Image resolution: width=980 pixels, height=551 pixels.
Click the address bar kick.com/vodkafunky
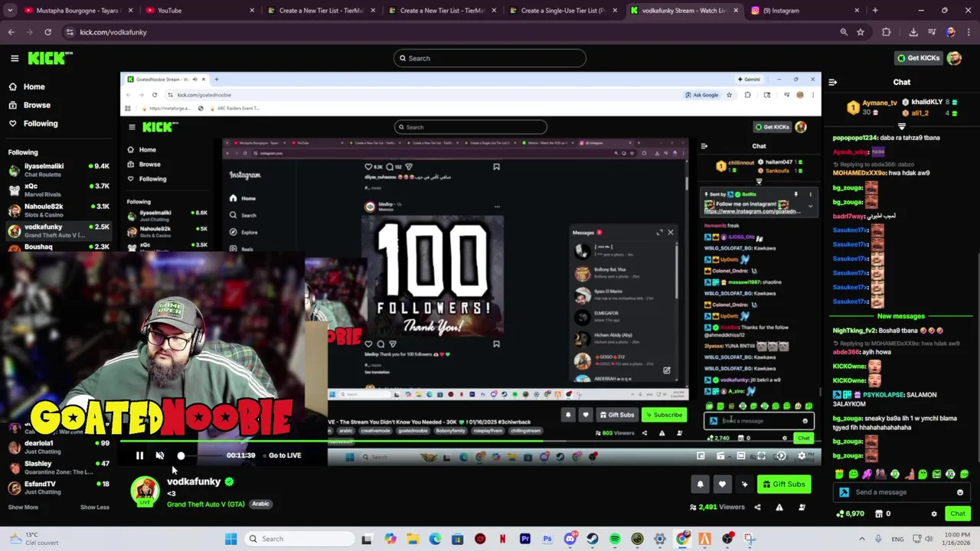[x=113, y=32]
